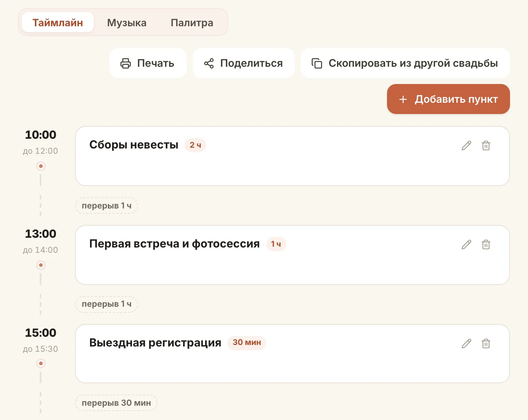This screenshot has width=528, height=420.
Task: Select the 10:00 timeline dot marker
Action: point(40,166)
